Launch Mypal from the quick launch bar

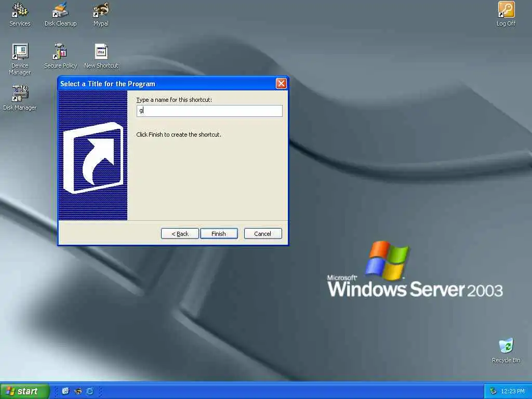coord(78,391)
